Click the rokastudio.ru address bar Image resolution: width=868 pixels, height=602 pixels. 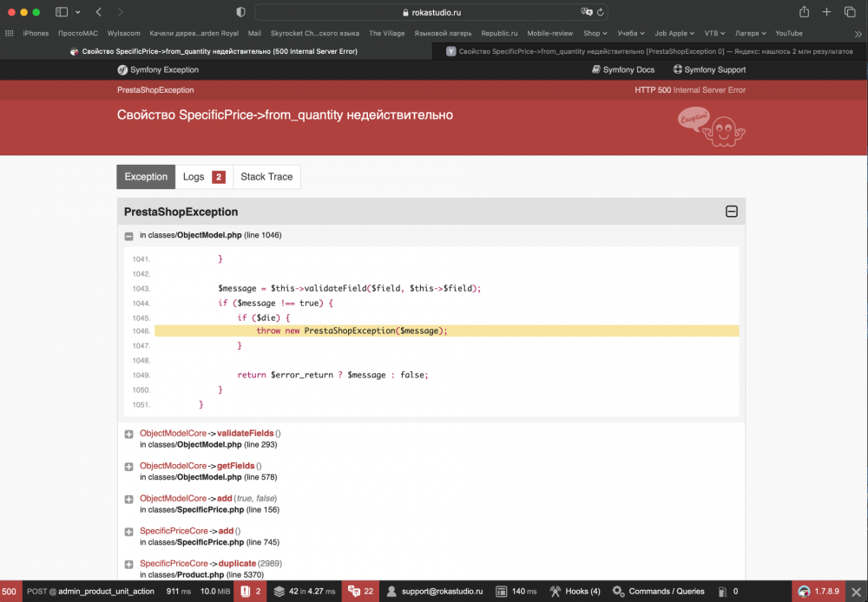pos(431,12)
